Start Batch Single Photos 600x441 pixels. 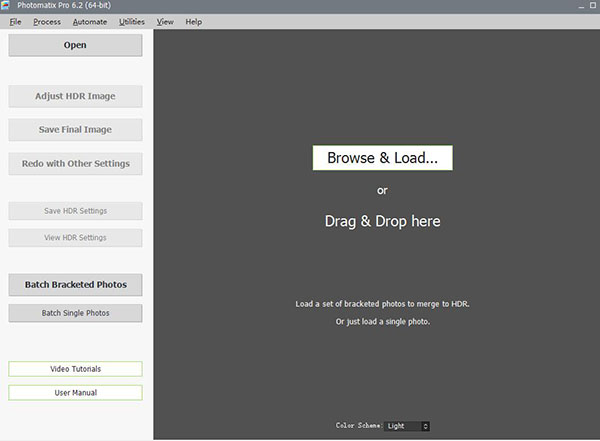coord(75,313)
